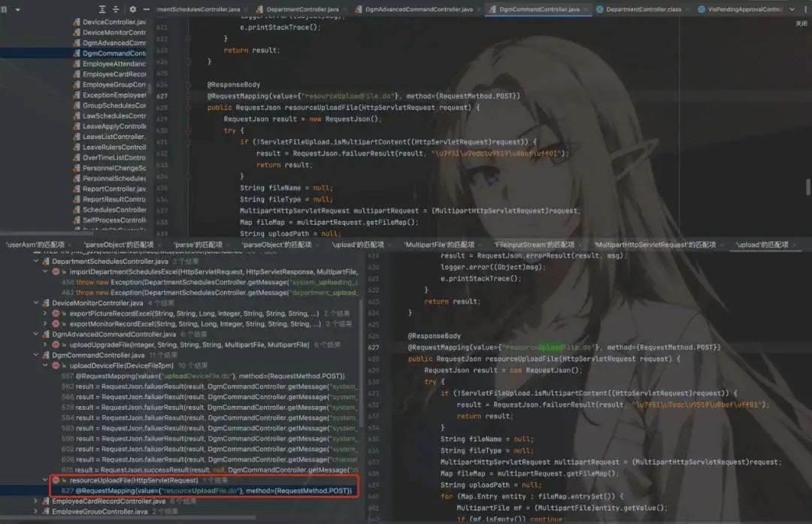Click method icon beside resourceUploadFile result
The width and height of the screenshot is (812, 524).
(56, 480)
